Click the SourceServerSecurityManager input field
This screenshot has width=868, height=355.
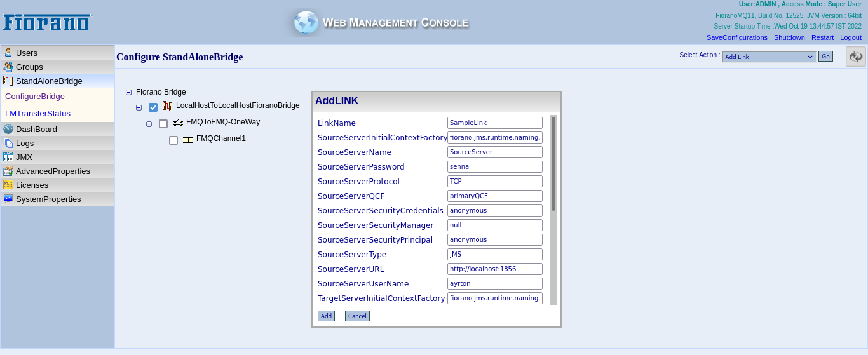pos(495,225)
